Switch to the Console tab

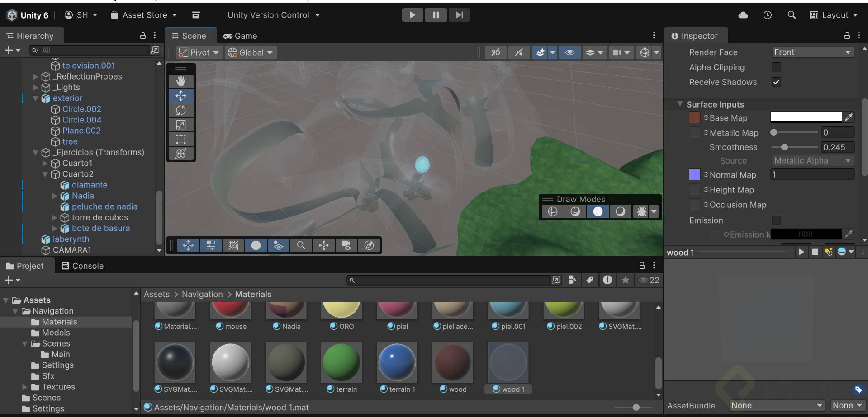[x=83, y=266]
